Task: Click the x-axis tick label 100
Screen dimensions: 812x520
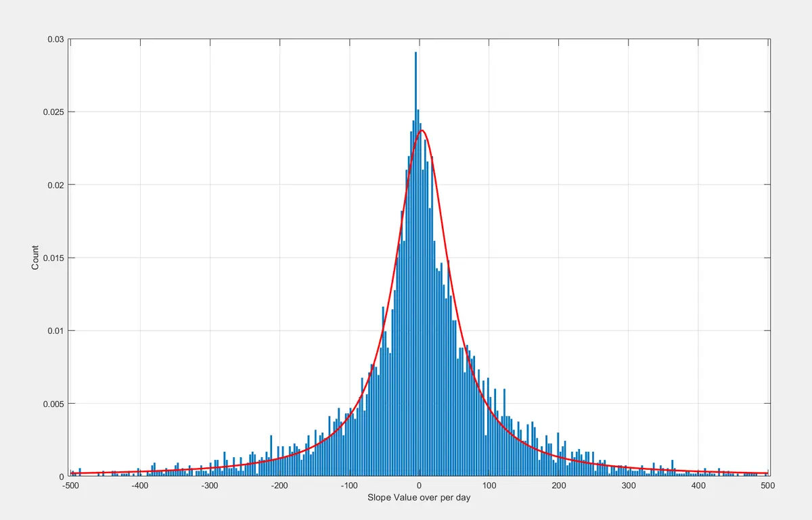Action: click(x=489, y=486)
